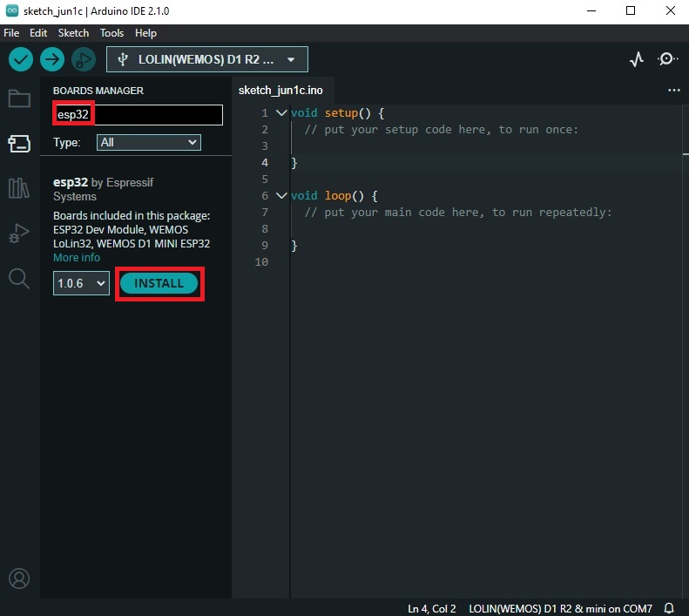The image size is (689, 616).
Task: Click the Verify checkmark button
Action: 21,59
